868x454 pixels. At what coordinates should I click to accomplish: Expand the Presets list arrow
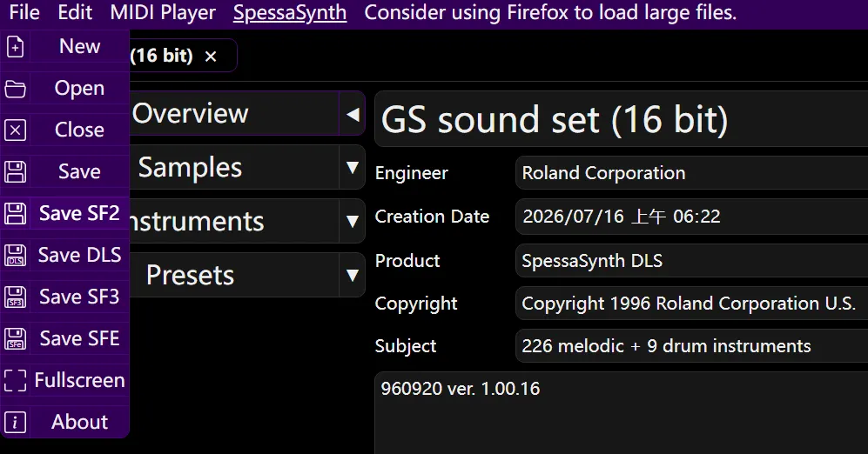coord(353,275)
